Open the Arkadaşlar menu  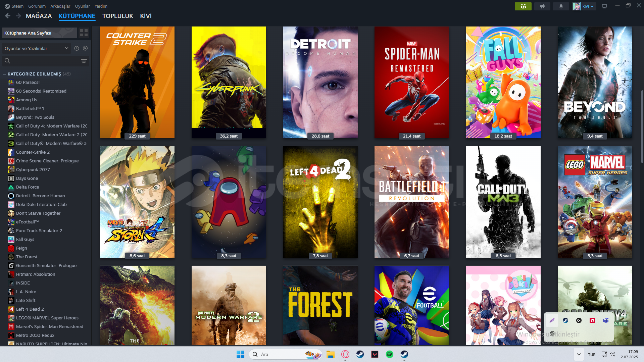coord(60,6)
